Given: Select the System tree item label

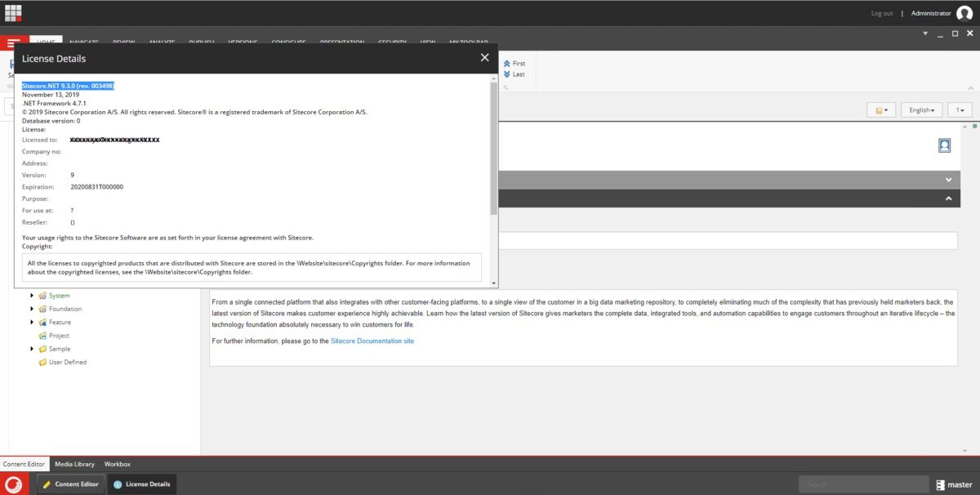Looking at the screenshot, I should tap(60, 296).
